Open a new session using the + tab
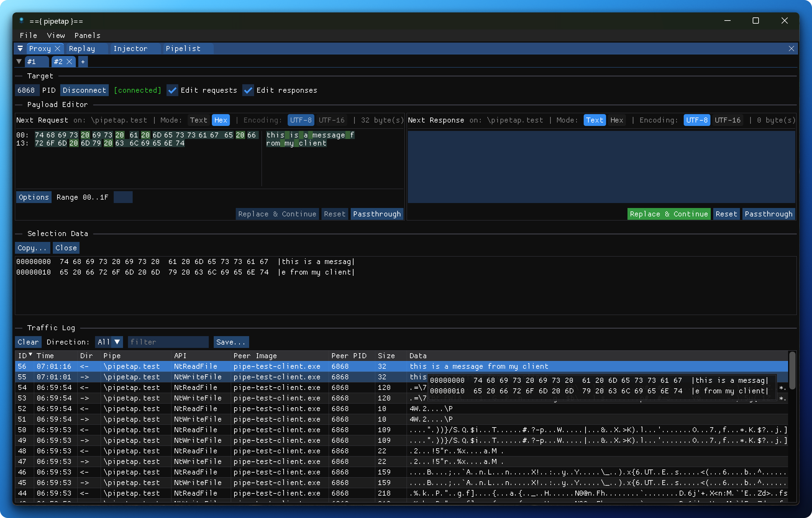The width and height of the screenshot is (812, 518). tap(83, 62)
